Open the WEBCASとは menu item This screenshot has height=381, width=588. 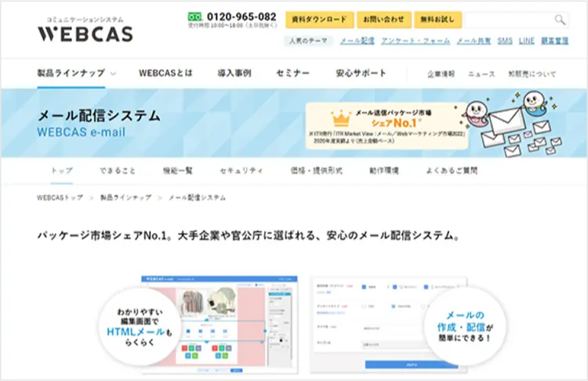click(x=165, y=73)
